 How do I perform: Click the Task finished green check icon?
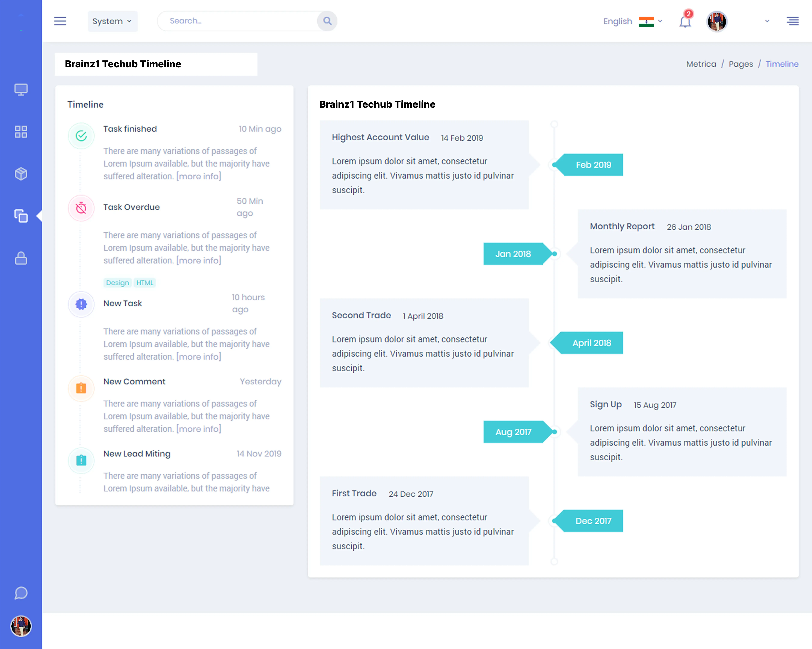81,136
